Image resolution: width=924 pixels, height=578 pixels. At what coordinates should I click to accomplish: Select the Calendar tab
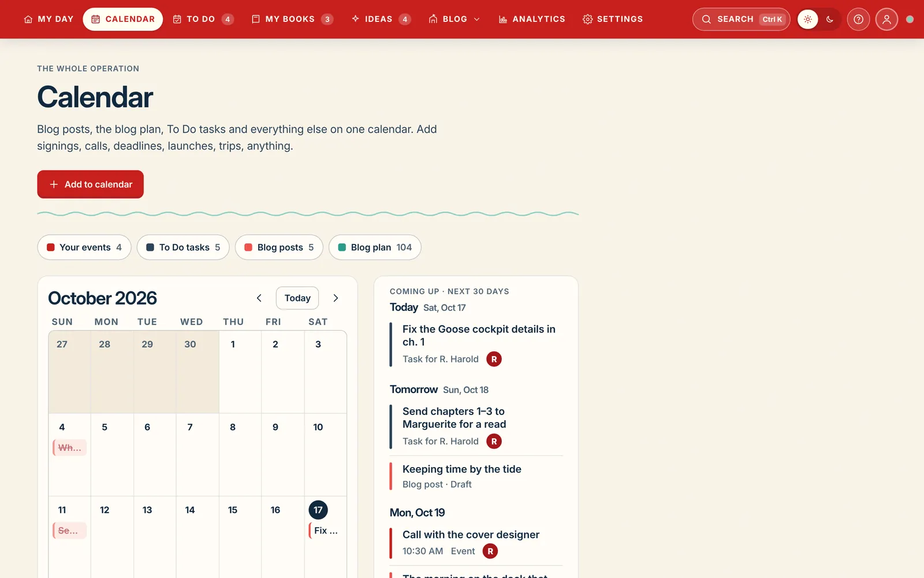point(123,19)
